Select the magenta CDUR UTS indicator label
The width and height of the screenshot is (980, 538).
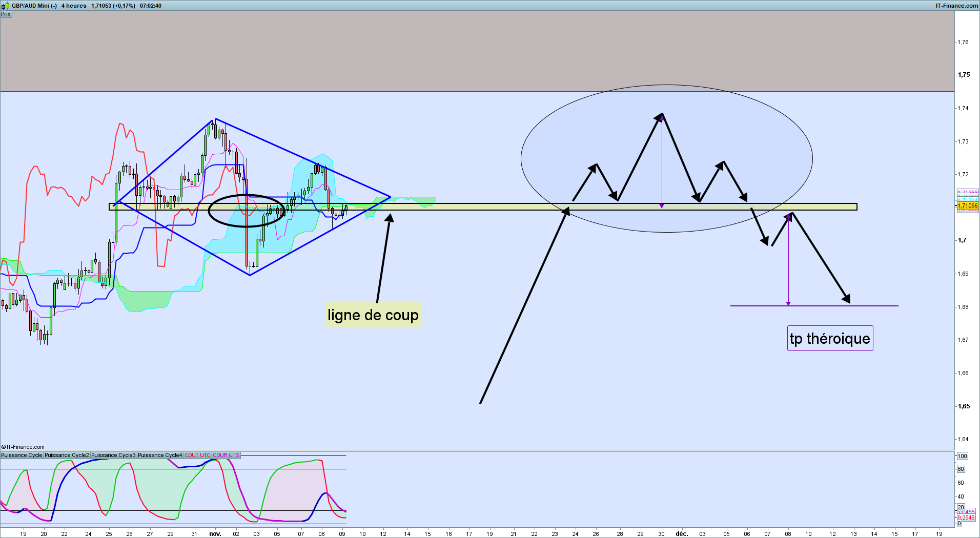pos(226,455)
